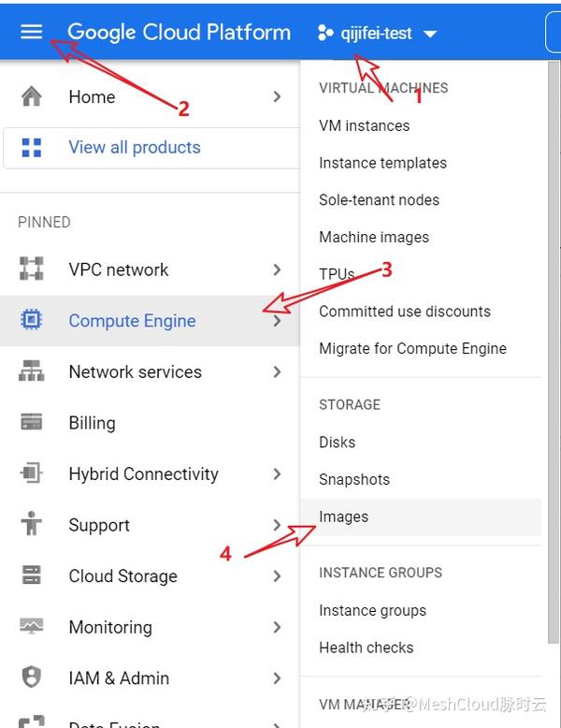561x728 pixels.
Task: Click the Hybrid Connectivity icon
Action: (x=32, y=473)
